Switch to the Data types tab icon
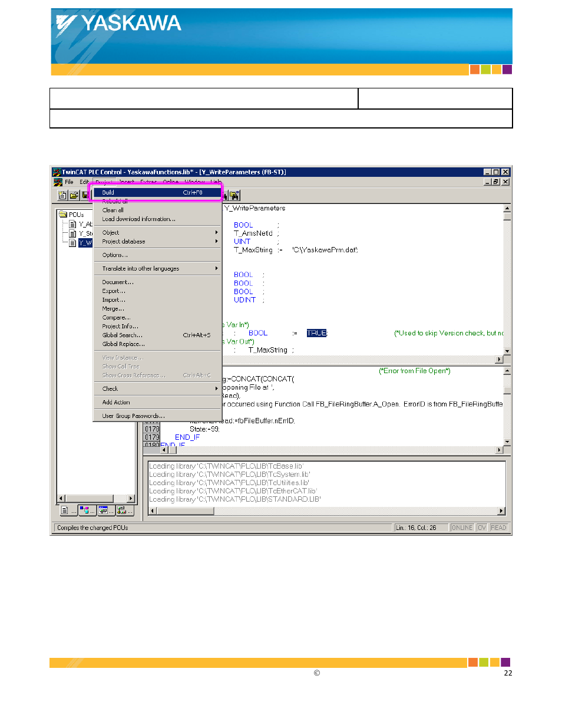 coord(87,510)
